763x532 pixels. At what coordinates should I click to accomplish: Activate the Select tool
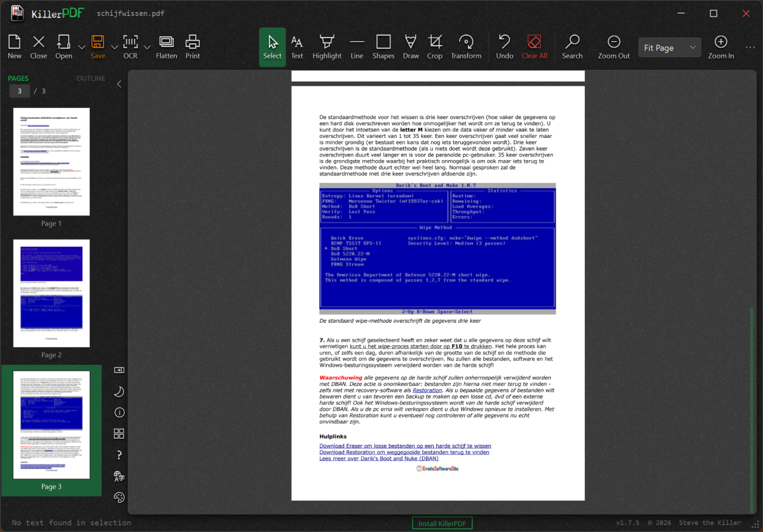(x=272, y=48)
